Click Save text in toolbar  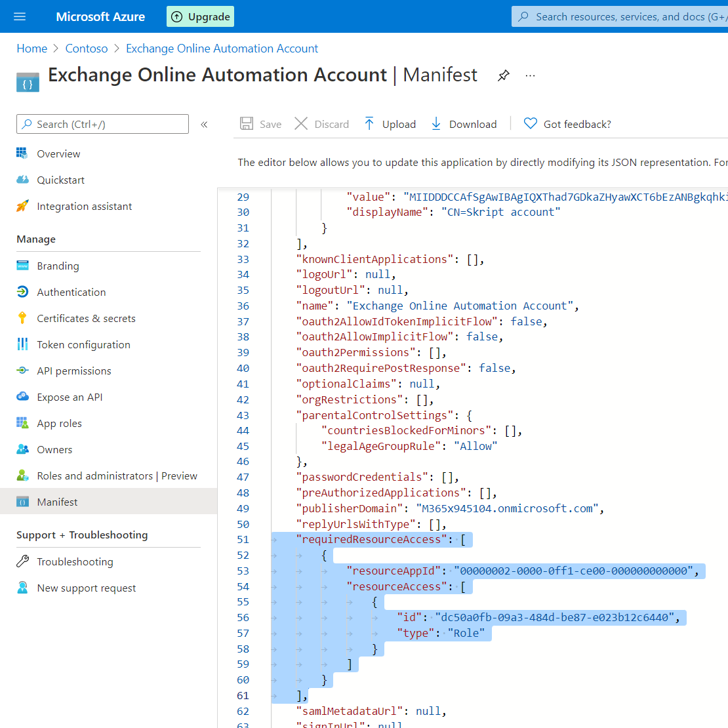(271, 125)
